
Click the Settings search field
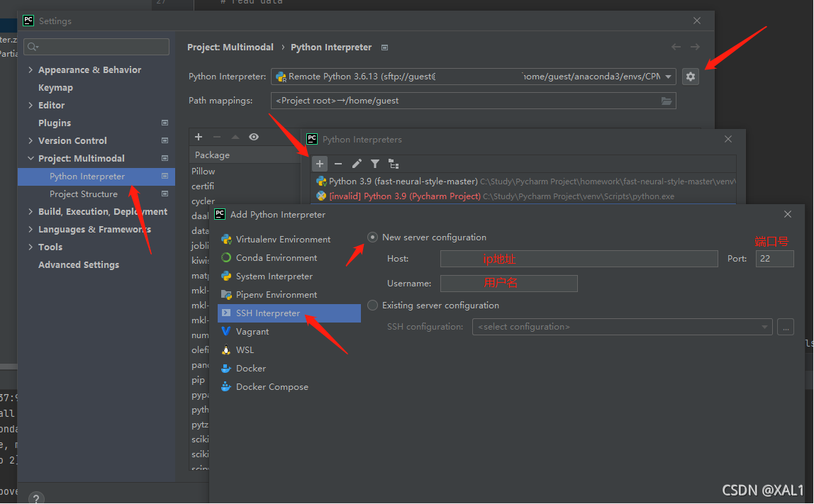[x=96, y=47]
